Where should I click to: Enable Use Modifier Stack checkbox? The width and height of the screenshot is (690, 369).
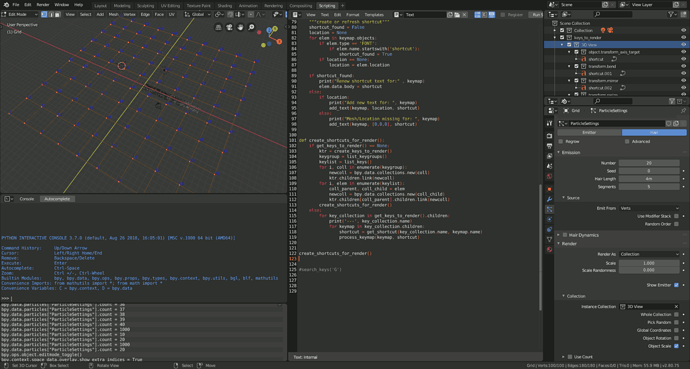tap(676, 216)
